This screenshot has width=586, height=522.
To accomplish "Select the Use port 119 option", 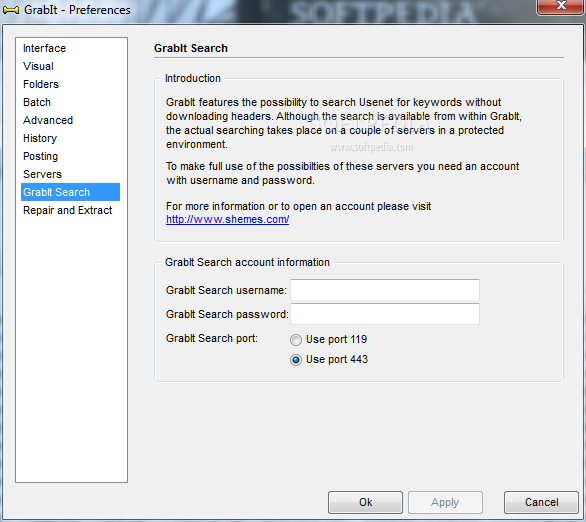I will pyautogui.click(x=329, y=339).
